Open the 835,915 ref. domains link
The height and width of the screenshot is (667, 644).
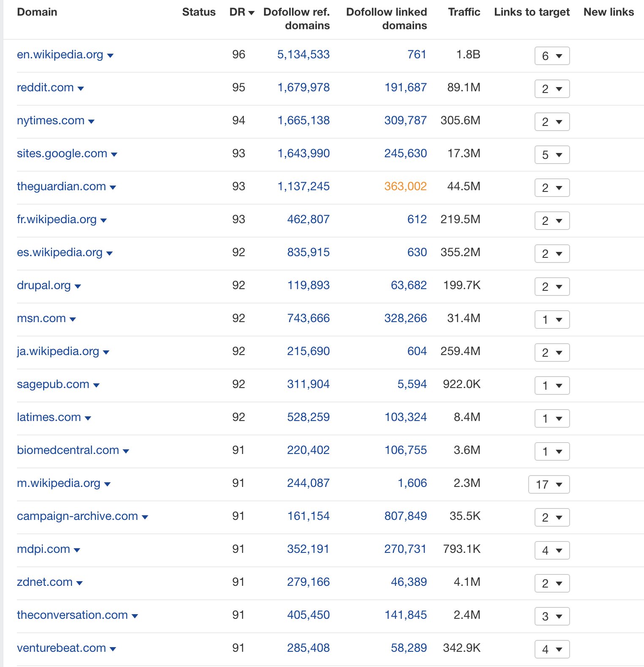[x=308, y=252]
